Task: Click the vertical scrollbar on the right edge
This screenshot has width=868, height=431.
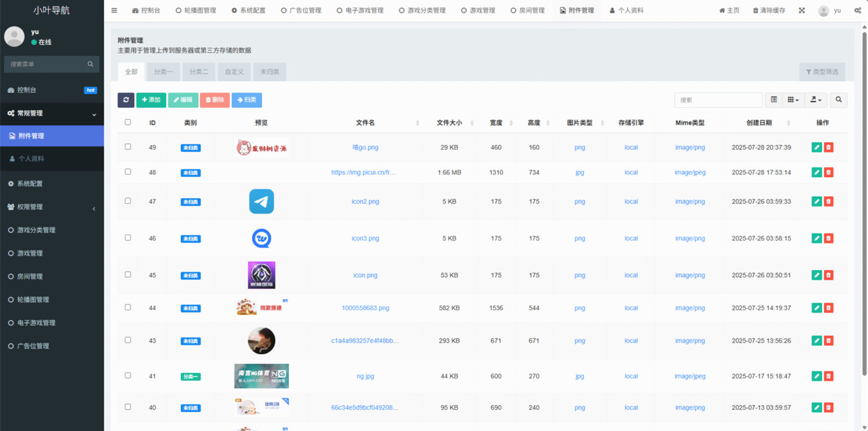Action: (864, 198)
